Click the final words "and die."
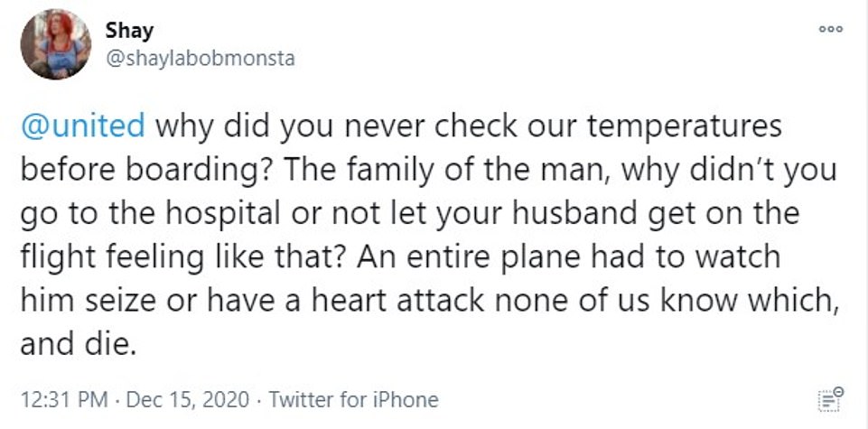 pos(76,345)
